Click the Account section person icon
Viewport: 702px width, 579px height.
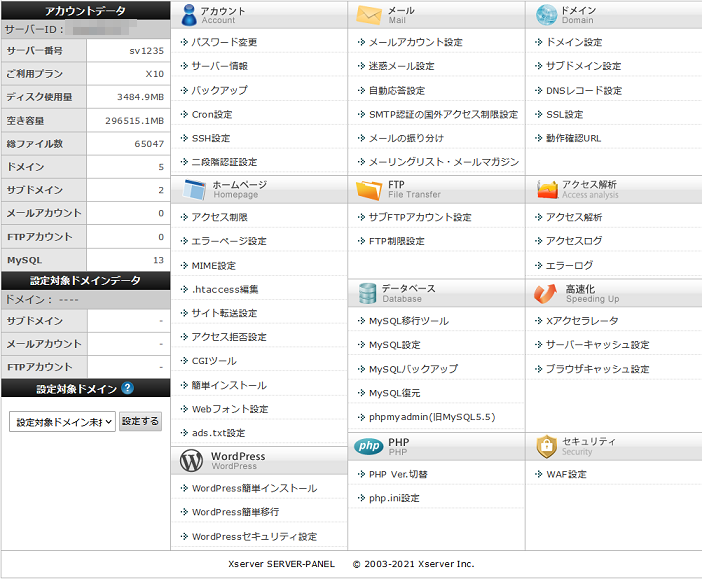point(189,15)
